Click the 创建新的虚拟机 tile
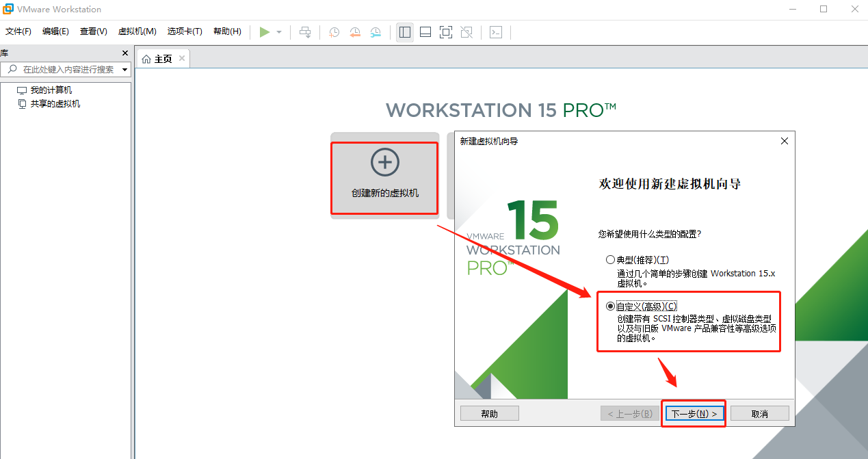 [385, 175]
